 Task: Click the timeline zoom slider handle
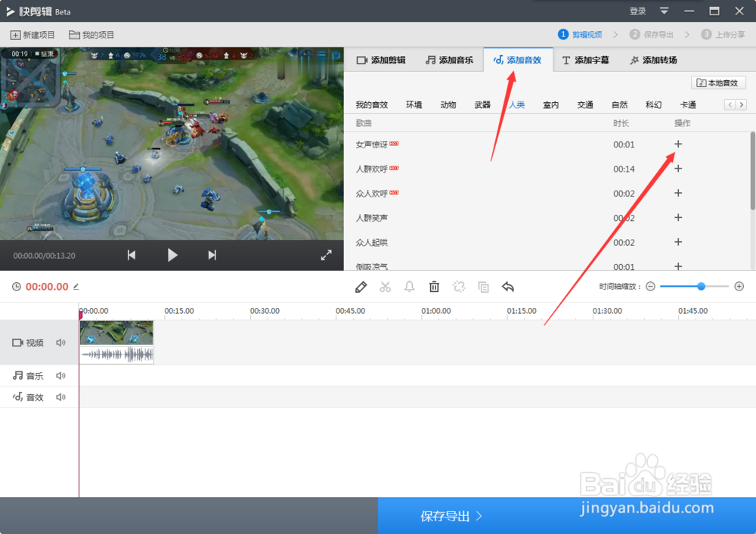(x=702, y=287)
